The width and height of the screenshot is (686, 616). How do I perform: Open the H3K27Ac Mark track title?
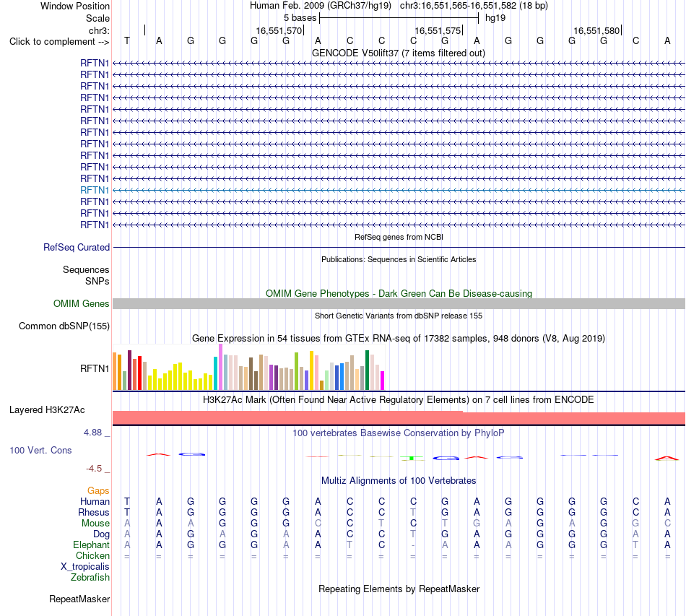pos(399,400)
